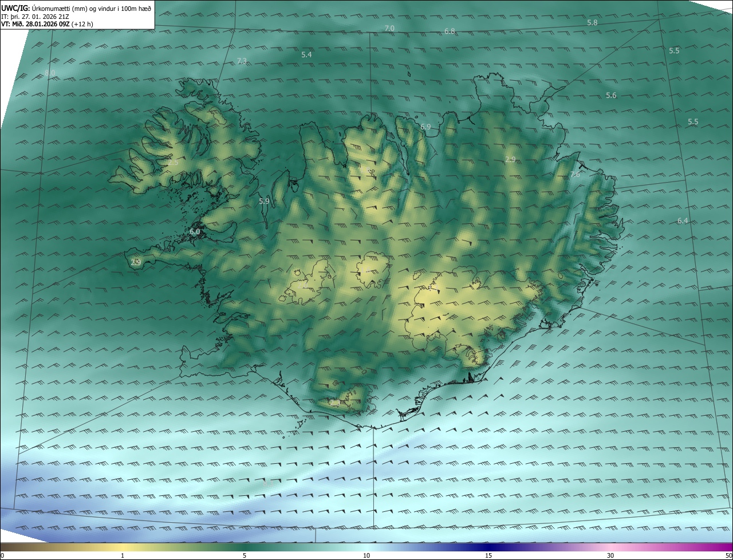Click the colorbar tick label '0'

[2, 555]
